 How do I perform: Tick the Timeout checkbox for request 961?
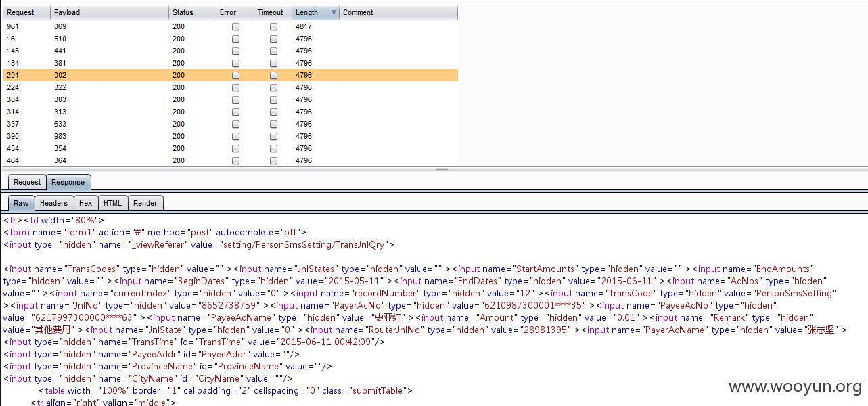pyautogui.click(x=273, y=27)
